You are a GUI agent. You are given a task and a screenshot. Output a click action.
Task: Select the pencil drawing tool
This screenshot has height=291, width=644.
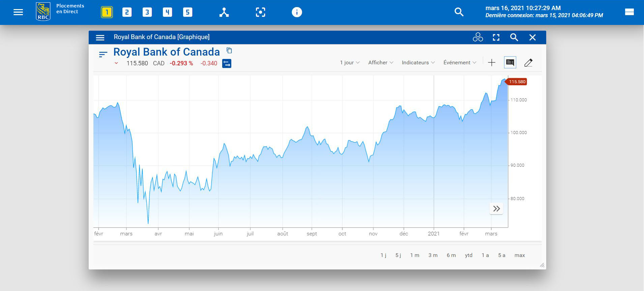pyautogui.click(x=528, y=63)
